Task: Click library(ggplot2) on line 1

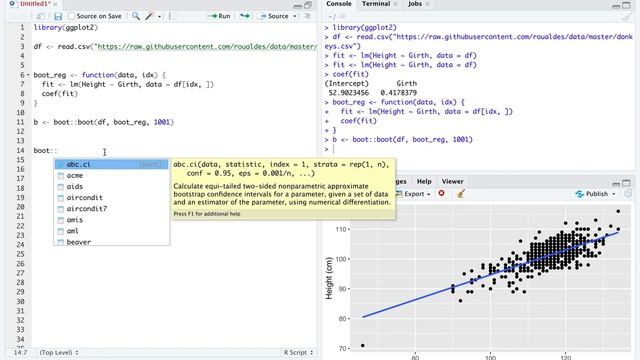Action: [66, 27]
